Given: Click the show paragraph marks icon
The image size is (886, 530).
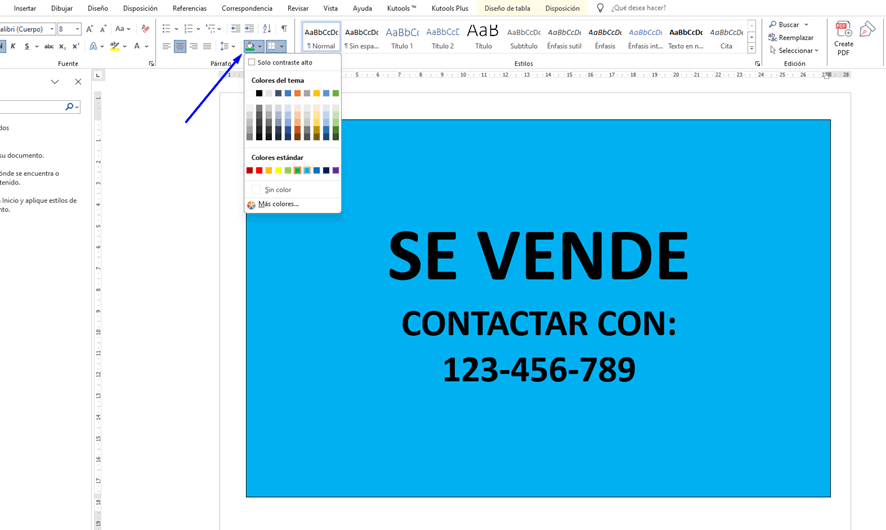Looking at the screenshot, I should pos(284,29).
